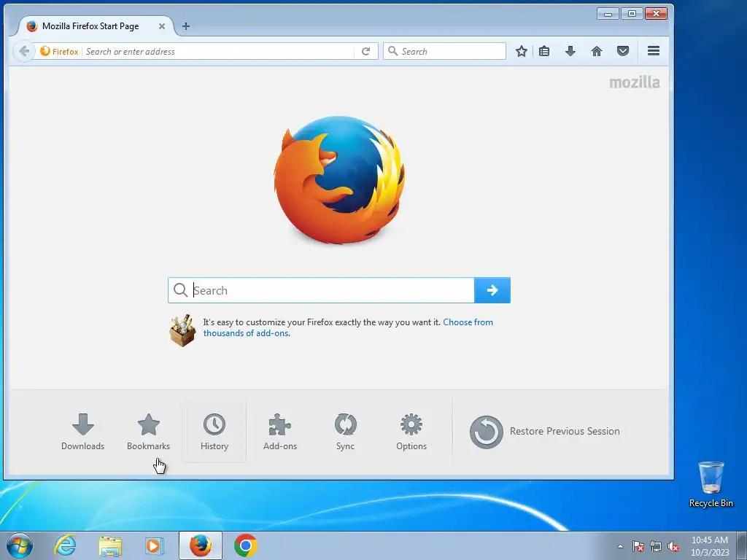Open Add-ons puzzle piece launcher
747x560 pixels.
click(x=280, y=432)
